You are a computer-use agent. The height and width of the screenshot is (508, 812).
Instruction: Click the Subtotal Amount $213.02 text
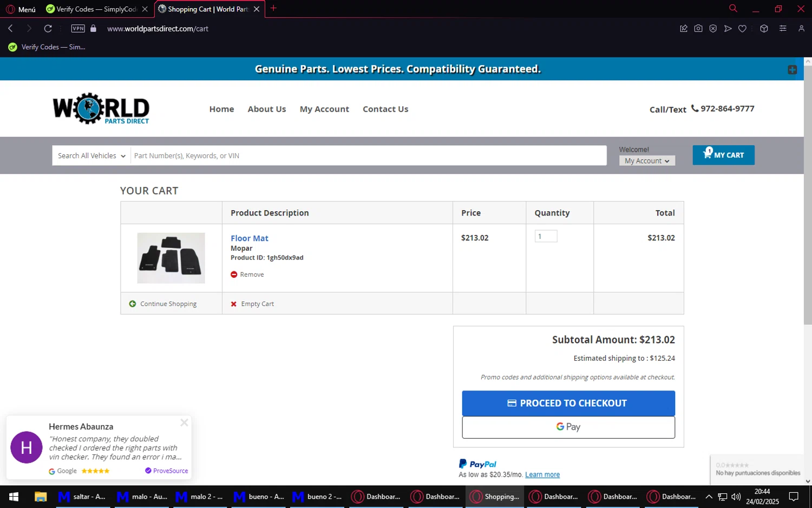pos(613,340)
